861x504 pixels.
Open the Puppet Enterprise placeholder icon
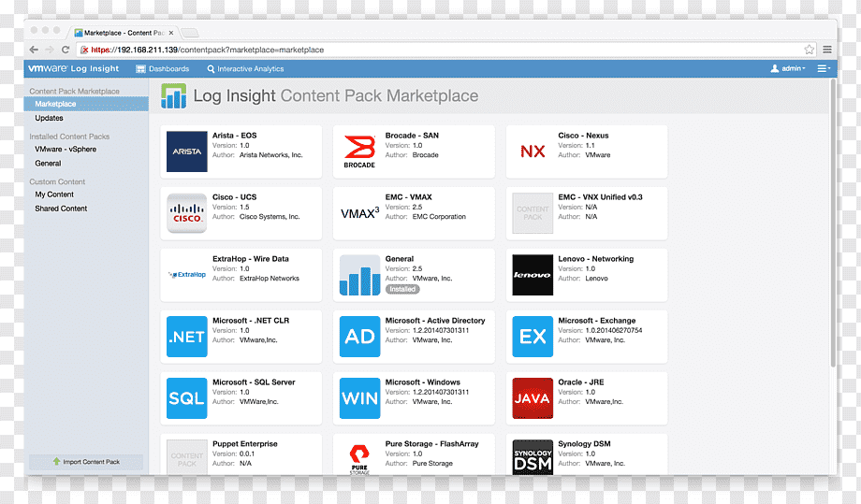pyautogui.click(x=186, y=457)
